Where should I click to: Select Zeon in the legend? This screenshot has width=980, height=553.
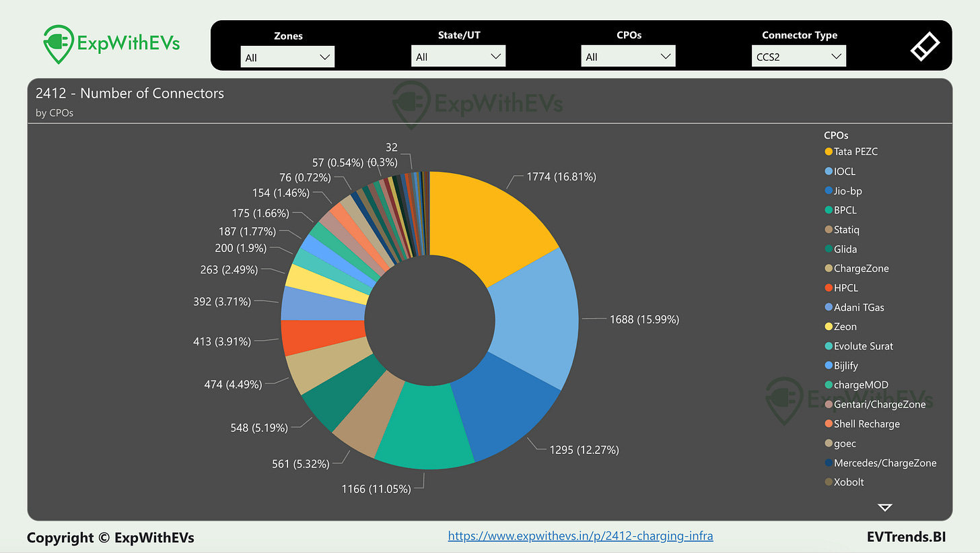click(x=841, y=327)
